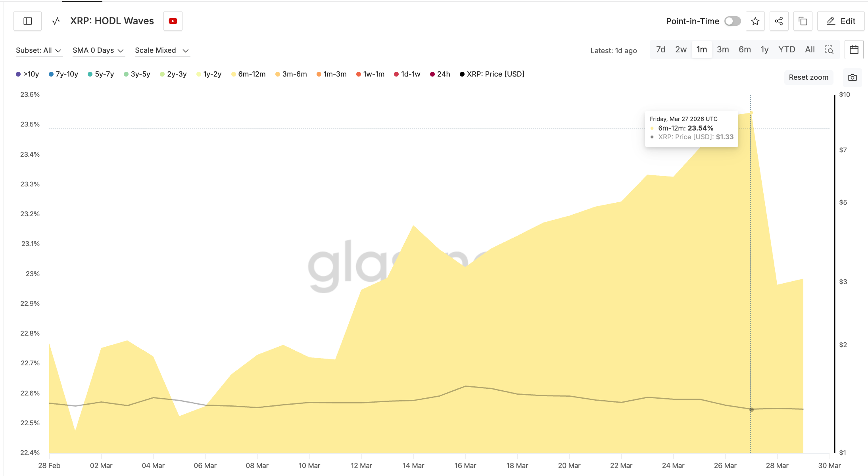
Task: Click the Mar 27 price data point
Action: click(751, 409)
